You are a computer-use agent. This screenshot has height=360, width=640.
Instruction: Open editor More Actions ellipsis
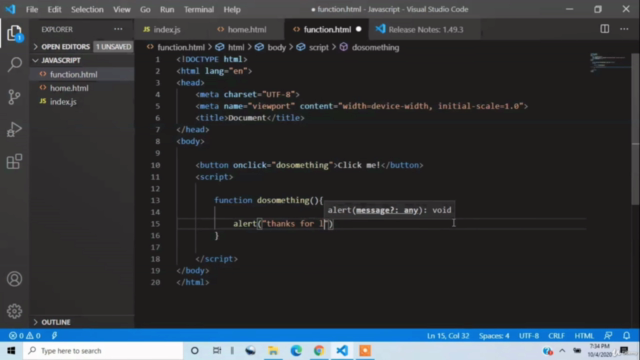pos(624,29)
